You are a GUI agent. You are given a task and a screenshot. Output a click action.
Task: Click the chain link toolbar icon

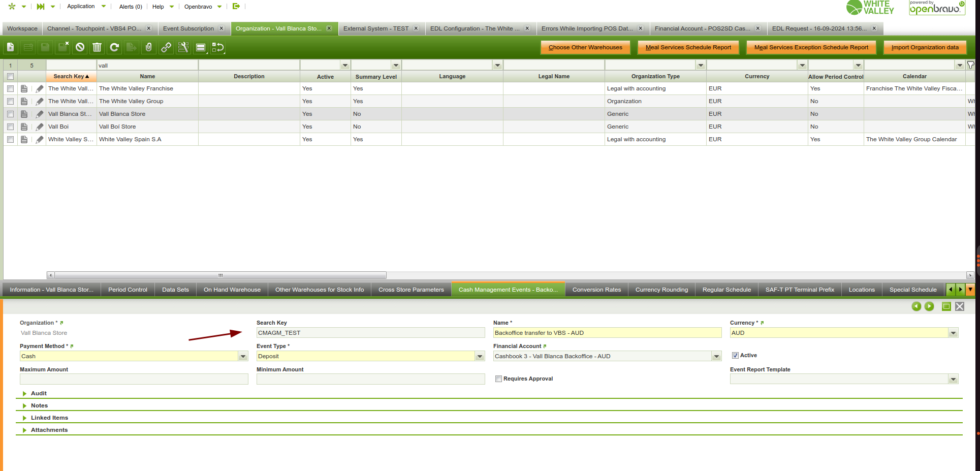pyautogui.click(x=166, y=47)
